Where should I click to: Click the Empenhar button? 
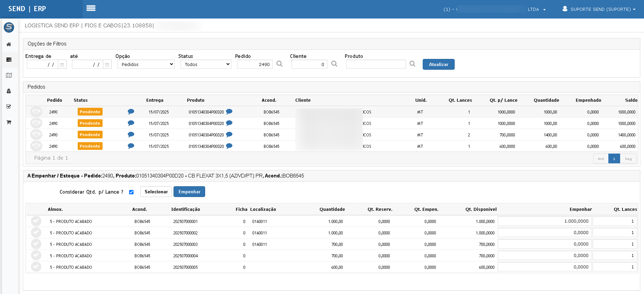click(189, 192)
